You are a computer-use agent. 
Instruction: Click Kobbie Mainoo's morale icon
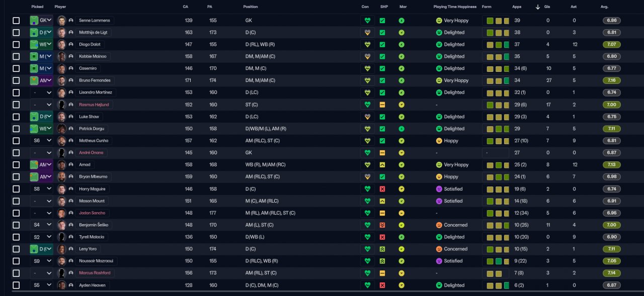click(x=401, y=57)
